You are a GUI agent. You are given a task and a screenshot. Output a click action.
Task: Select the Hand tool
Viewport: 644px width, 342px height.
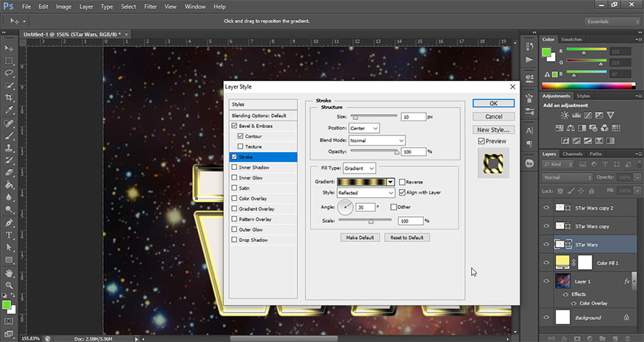9,273
